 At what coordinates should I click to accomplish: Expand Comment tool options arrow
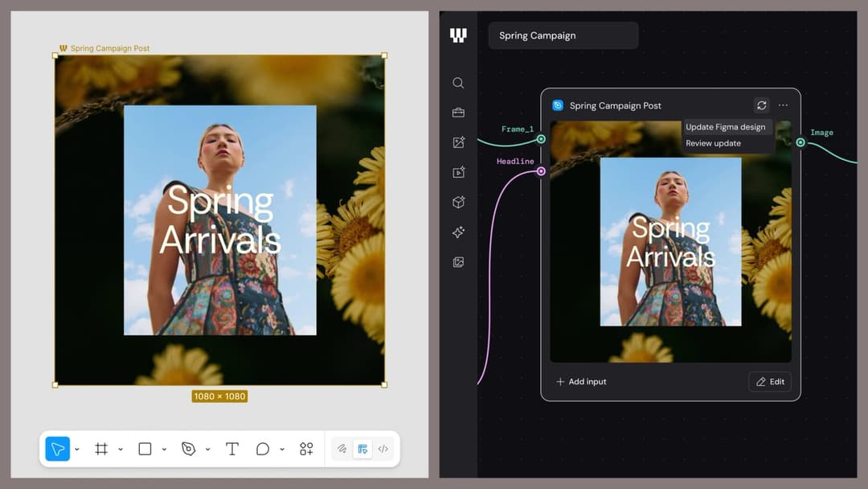tap(282, 449)
